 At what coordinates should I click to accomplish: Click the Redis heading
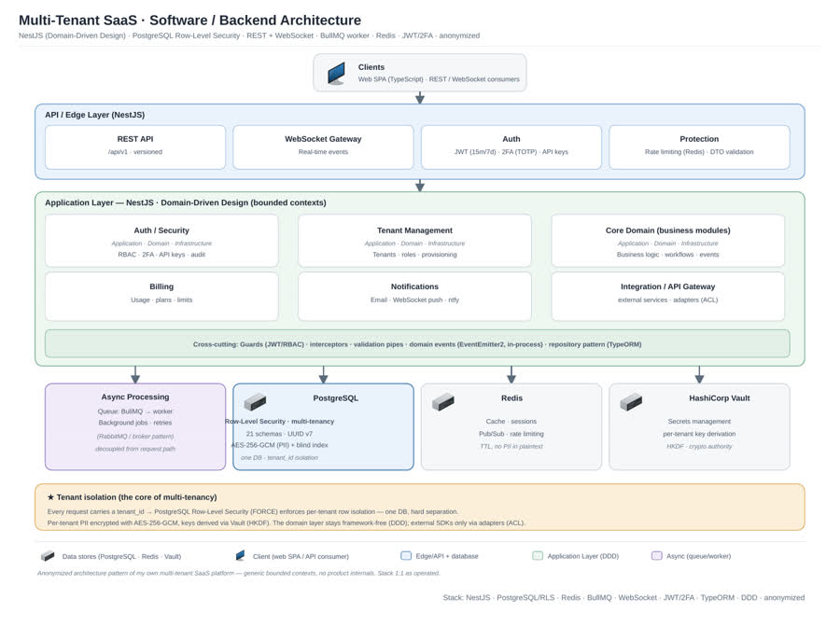click(x=511, y=397)
